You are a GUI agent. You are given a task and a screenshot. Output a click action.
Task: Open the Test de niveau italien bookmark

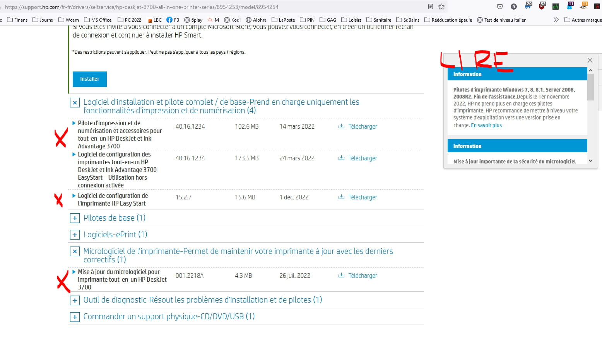[502, 20]
